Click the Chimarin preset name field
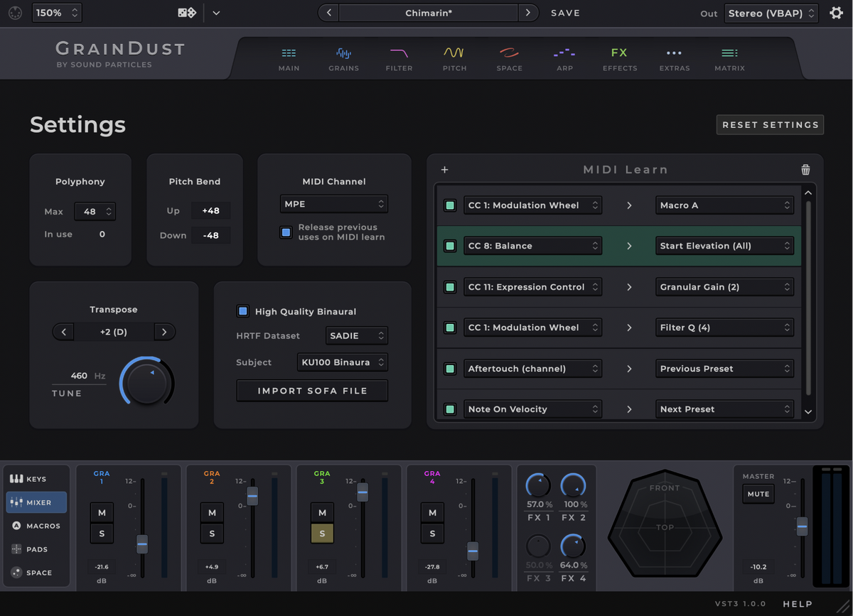The height and width of the screenshot is (616, 853). (x=429, y=12)
